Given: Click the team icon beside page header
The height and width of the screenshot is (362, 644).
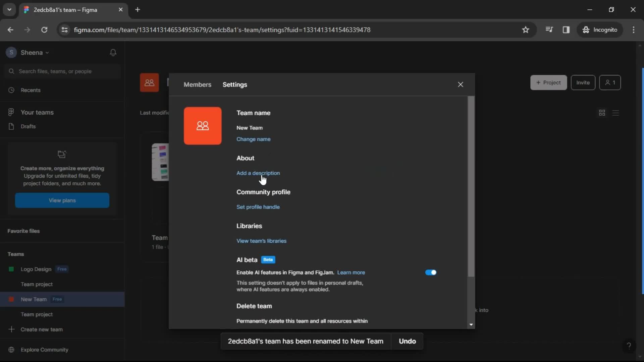Looking at the screenshot, I should 149,82.
